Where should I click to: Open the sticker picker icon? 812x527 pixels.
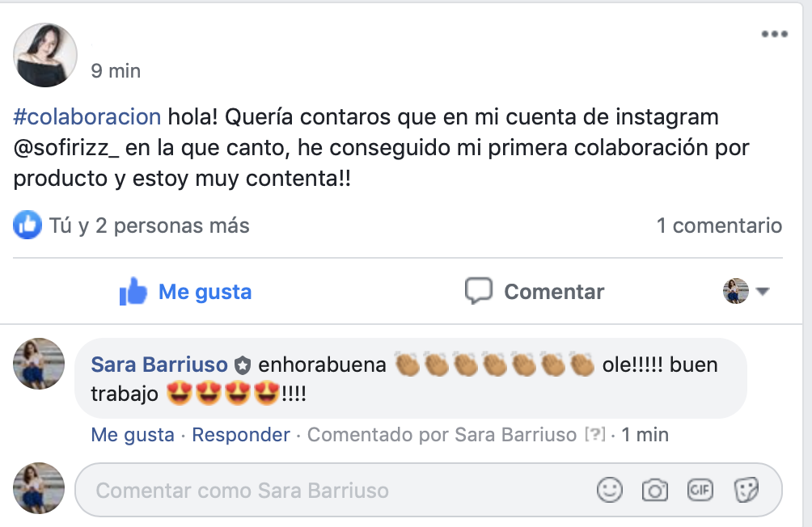pos(746,490)
